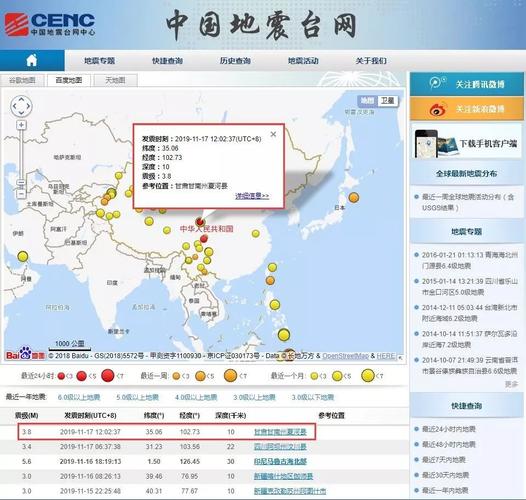Open the 历史查询 menu
Screen dimensions: 526x500
click(x=235, y=61)
